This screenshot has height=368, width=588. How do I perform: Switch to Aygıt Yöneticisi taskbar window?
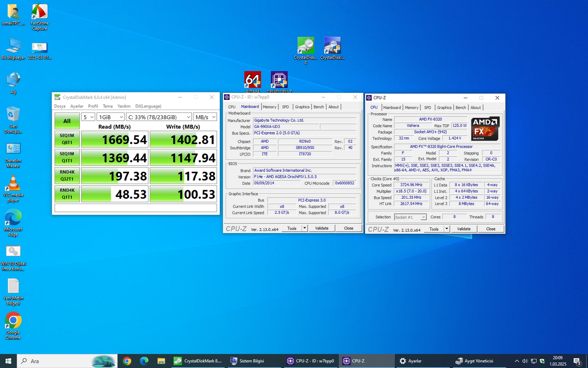point(479,361)
